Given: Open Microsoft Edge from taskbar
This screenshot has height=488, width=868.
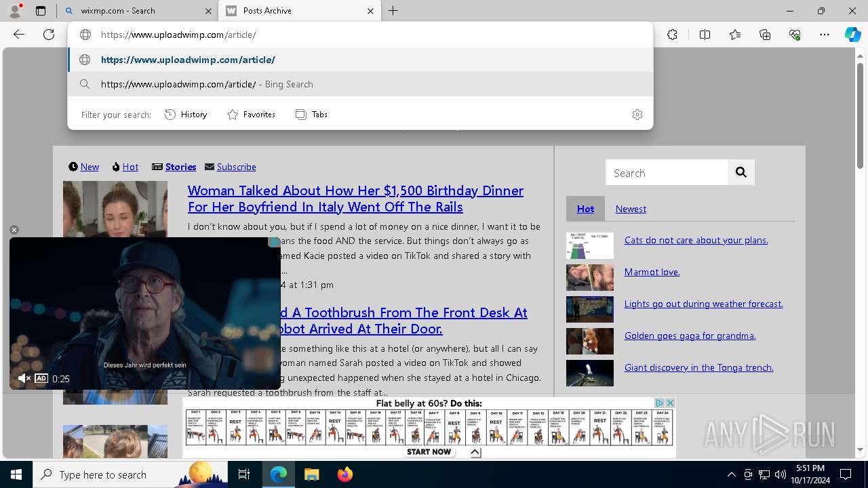Looking at the screenshot, I should (x=279, y=474).
